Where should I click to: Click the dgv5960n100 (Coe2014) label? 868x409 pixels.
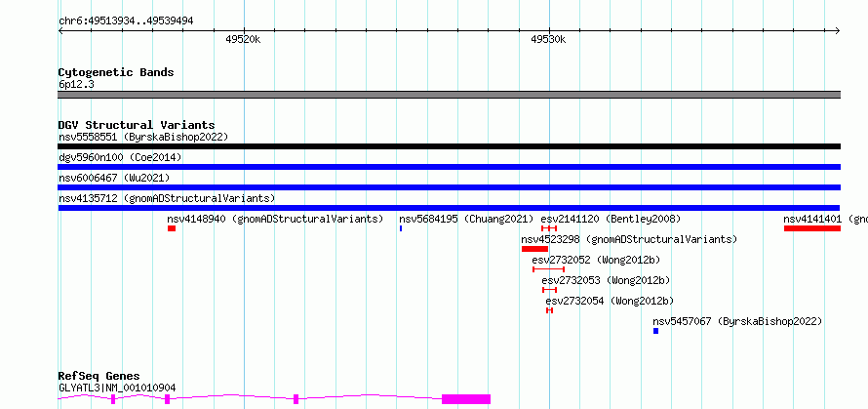coord(120,157)
